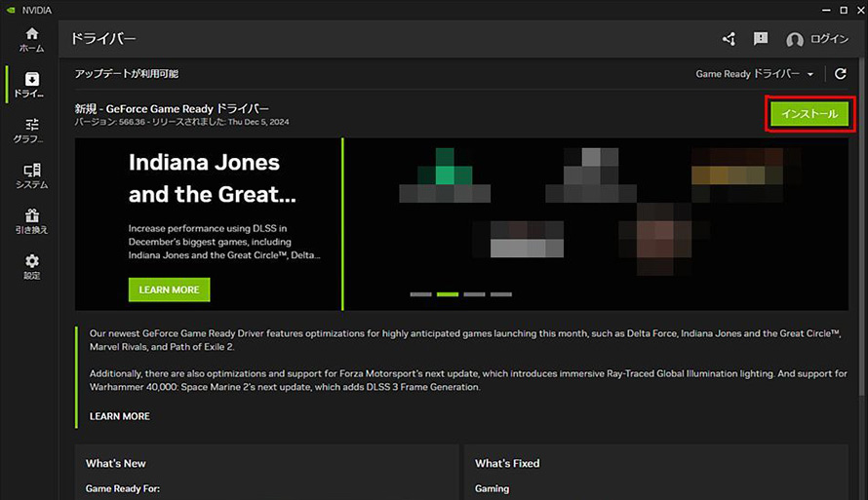Click the user avatar login icon

pyautogui.click(x=795, y=40)
